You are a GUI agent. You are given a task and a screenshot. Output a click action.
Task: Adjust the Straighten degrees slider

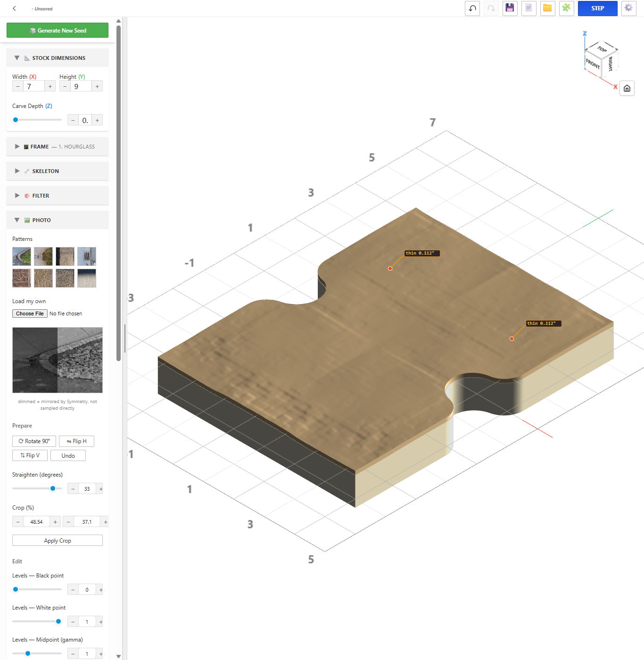click(x=37, y=488)
